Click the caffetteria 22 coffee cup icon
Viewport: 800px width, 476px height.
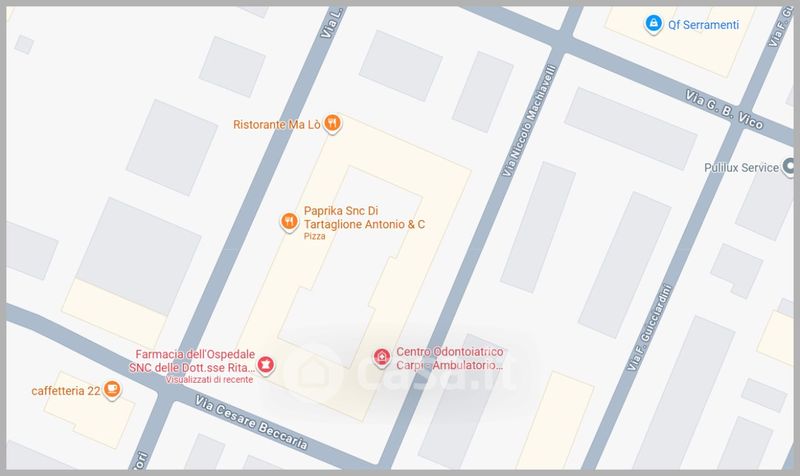[x=112, y=390]
